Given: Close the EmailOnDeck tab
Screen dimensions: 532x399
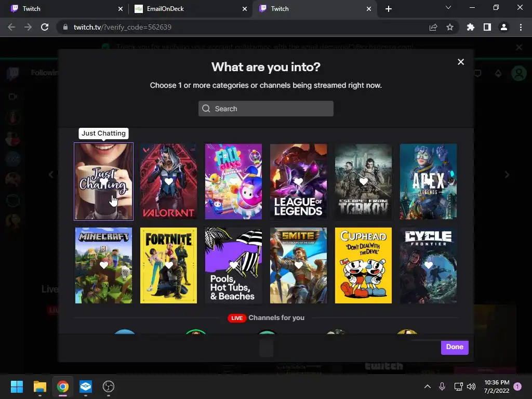Looking at the screenshot, I should click(245, 9).
